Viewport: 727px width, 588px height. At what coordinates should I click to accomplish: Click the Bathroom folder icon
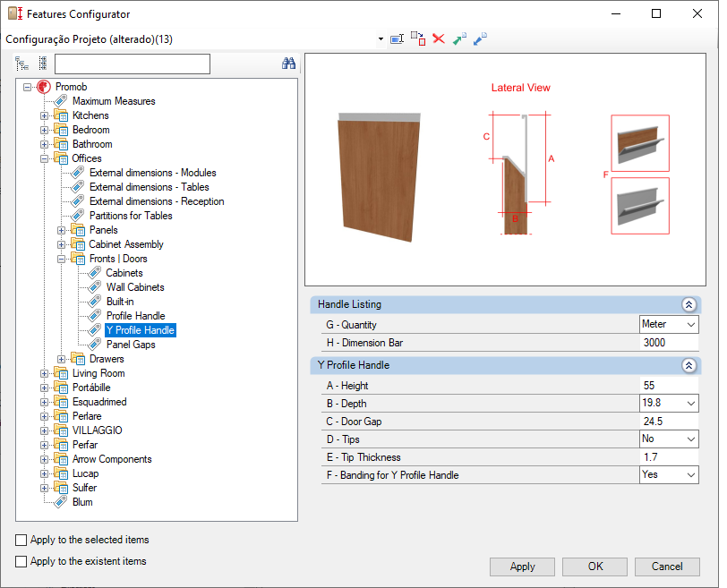[61, 144]
